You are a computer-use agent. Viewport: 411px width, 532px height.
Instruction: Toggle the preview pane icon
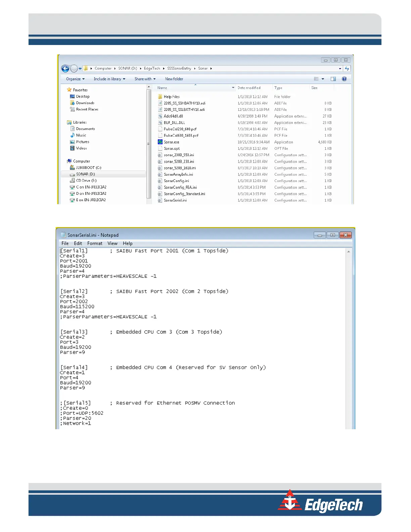[333, 79]
